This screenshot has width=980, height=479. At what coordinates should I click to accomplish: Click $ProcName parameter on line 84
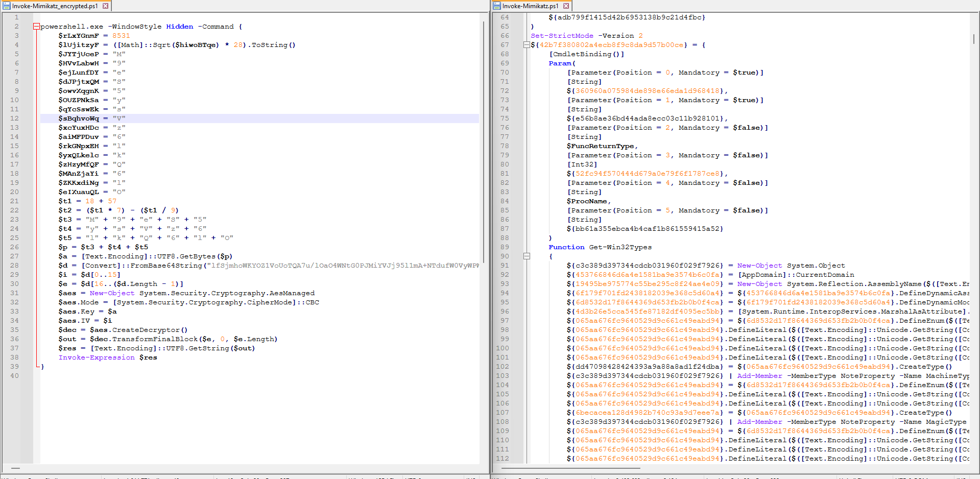click(x=587, y=201)
